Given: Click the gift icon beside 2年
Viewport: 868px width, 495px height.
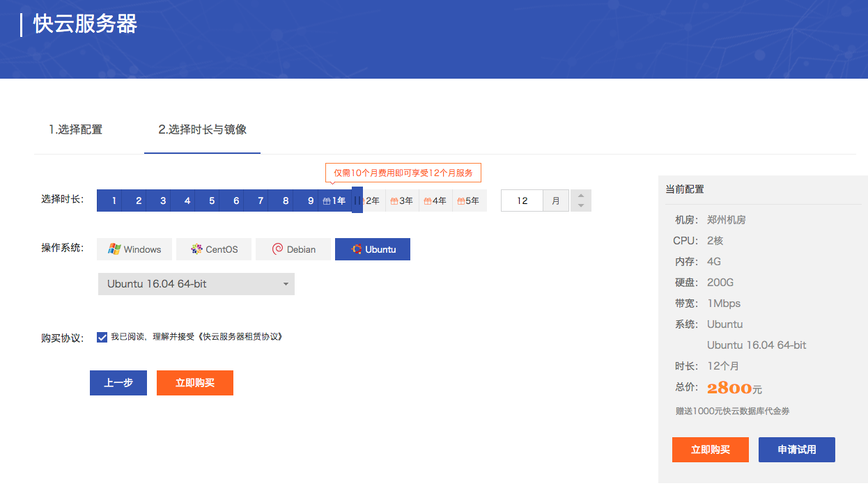Looking at the screenshot, I should click(x=364, y=201).
